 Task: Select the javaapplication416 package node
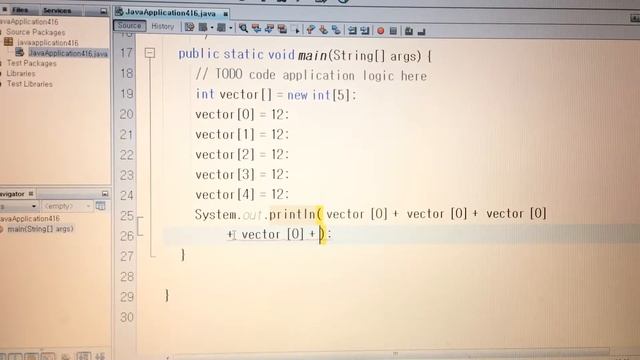coord(48,42)
